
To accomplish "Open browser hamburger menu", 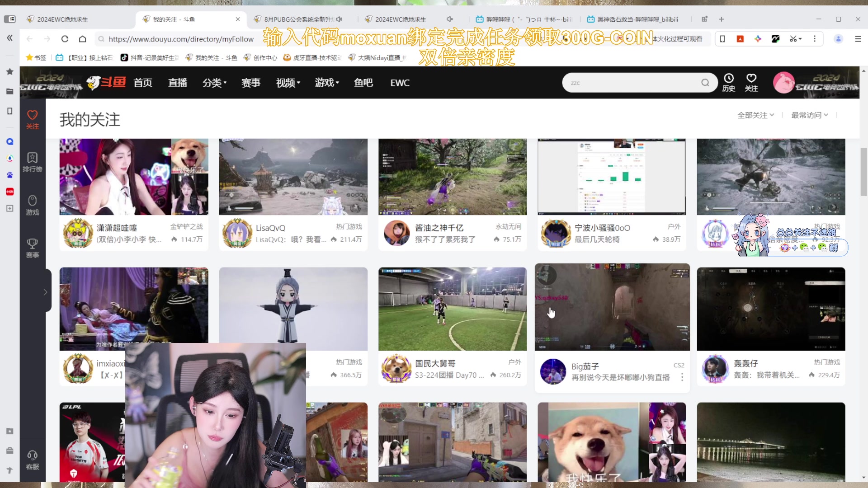I will (858, 39).
